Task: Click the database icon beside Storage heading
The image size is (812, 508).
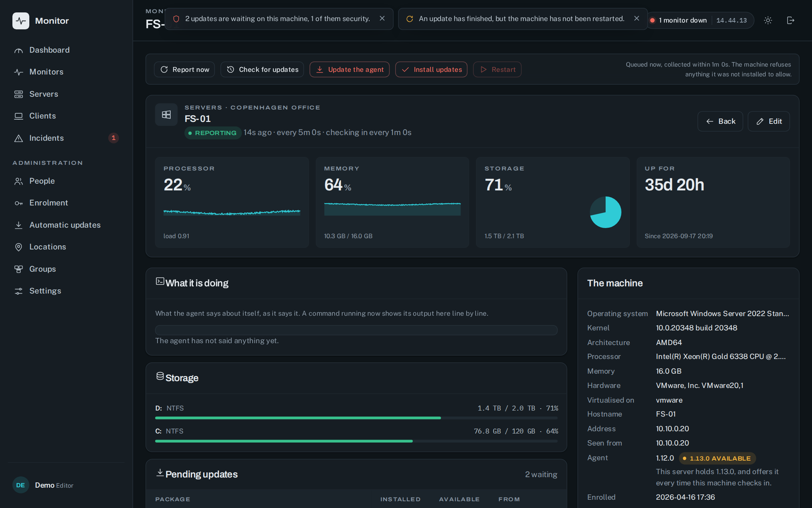Action: (160, 376)
